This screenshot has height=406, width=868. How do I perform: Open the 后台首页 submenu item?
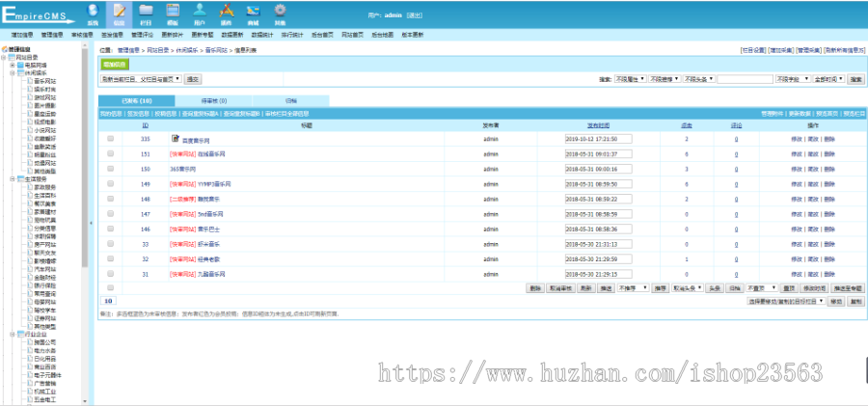click(322, 35)
